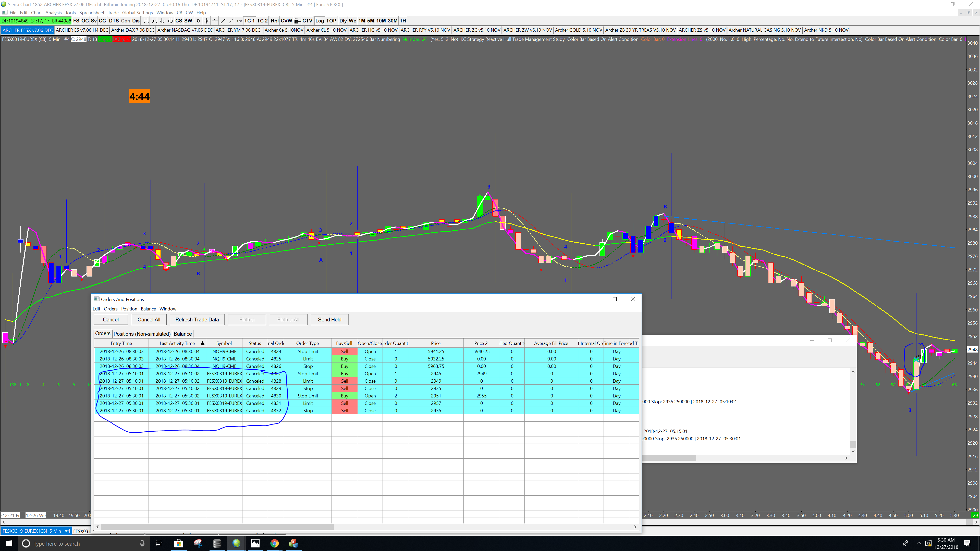The width and height of the screenshot is (980, 551).
Task: Open the Global Settings menu
Action: tap(137, 12)
